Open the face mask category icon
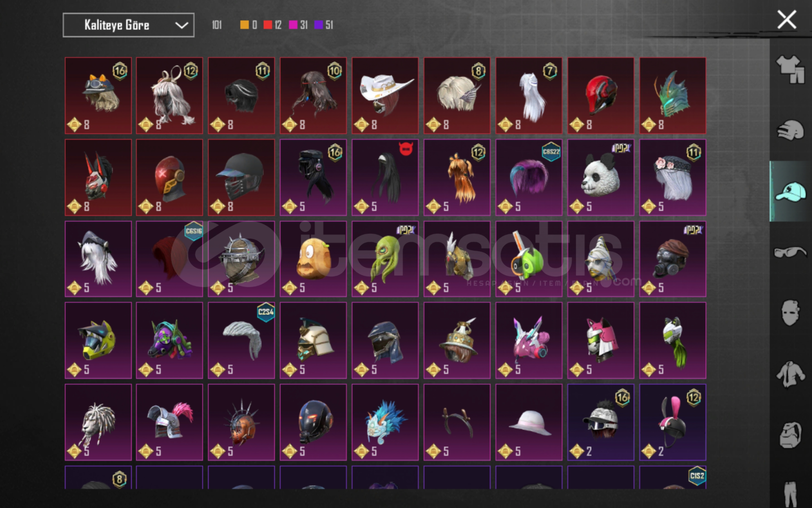Screen dimensions: 812x508 click(x=790, y=313)
